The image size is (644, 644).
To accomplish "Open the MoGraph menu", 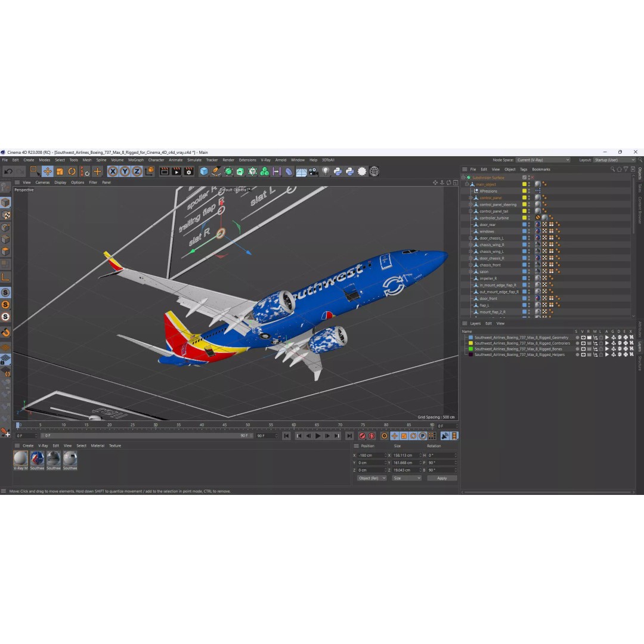I will pos(136,160).
